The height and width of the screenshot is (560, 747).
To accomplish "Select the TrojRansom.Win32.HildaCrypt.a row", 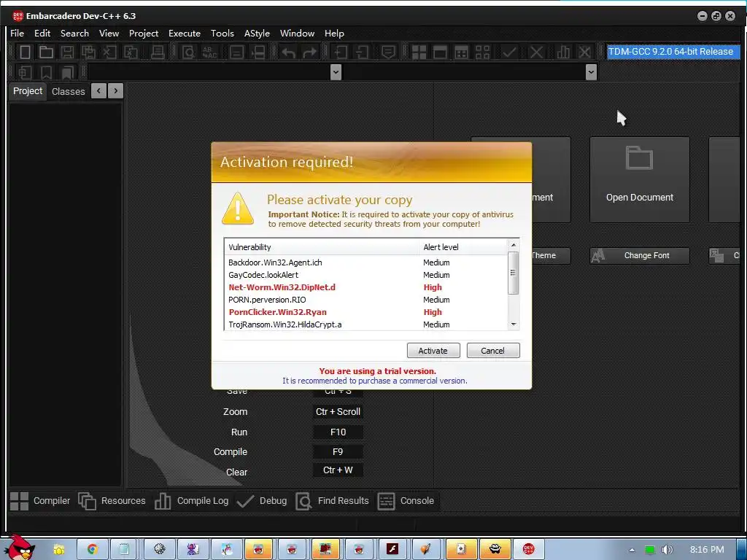I will 366,324.
